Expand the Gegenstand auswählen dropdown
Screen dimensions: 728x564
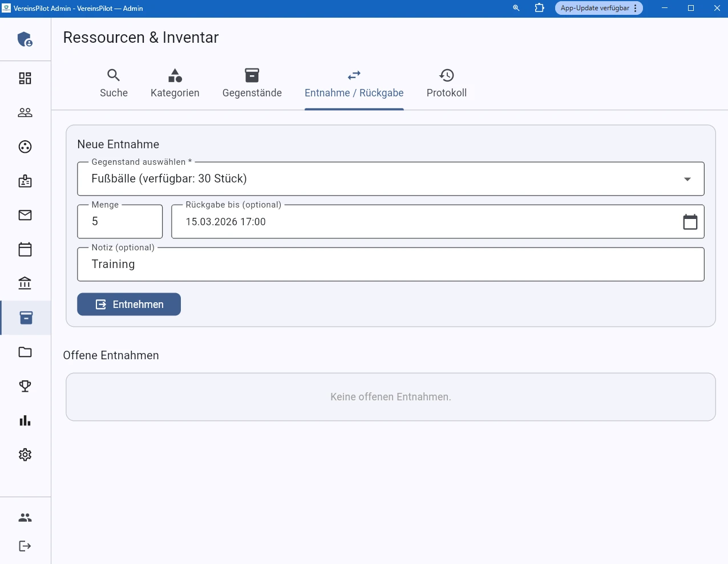point(687,179)
